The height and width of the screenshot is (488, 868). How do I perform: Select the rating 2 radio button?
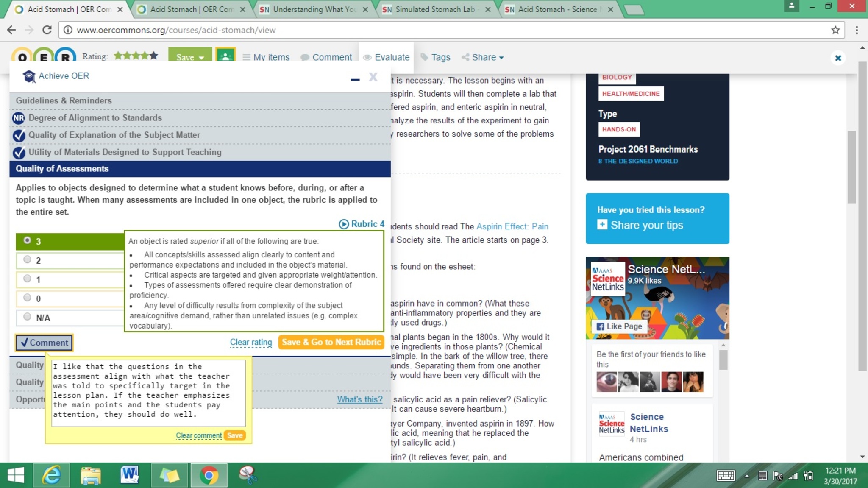point(28,259)
